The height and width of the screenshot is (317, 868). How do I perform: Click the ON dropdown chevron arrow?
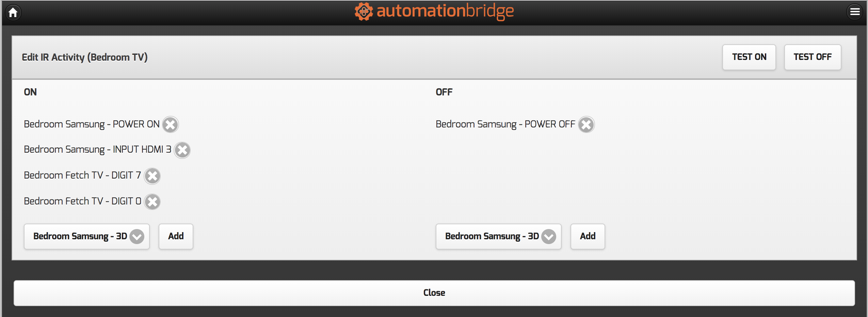137,237
